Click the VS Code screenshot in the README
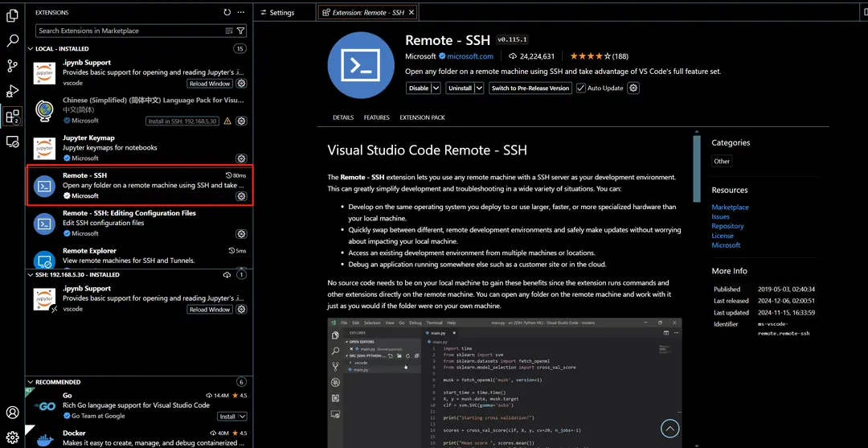The height and width of the screenshot is (448, 868). (x=504, y=383)
